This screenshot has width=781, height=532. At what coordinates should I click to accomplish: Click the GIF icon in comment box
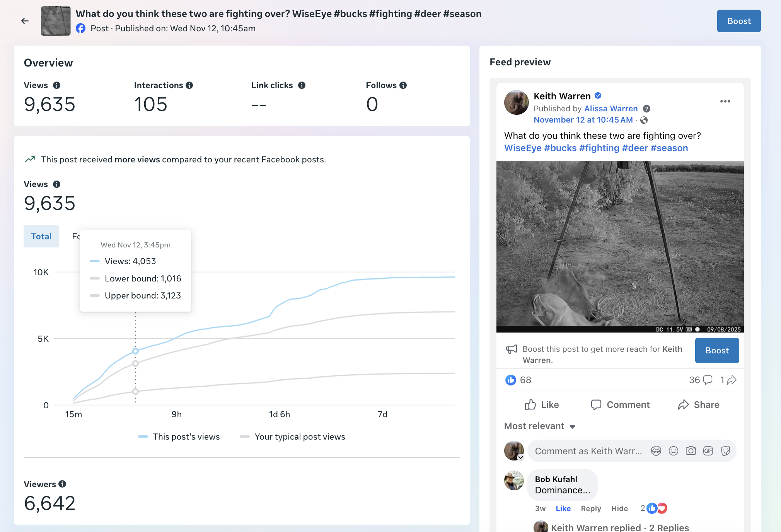[708, 451]
